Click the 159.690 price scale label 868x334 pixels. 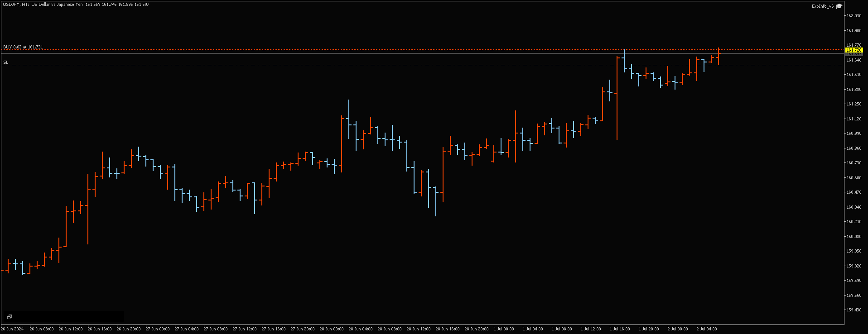tap(854, 281)
